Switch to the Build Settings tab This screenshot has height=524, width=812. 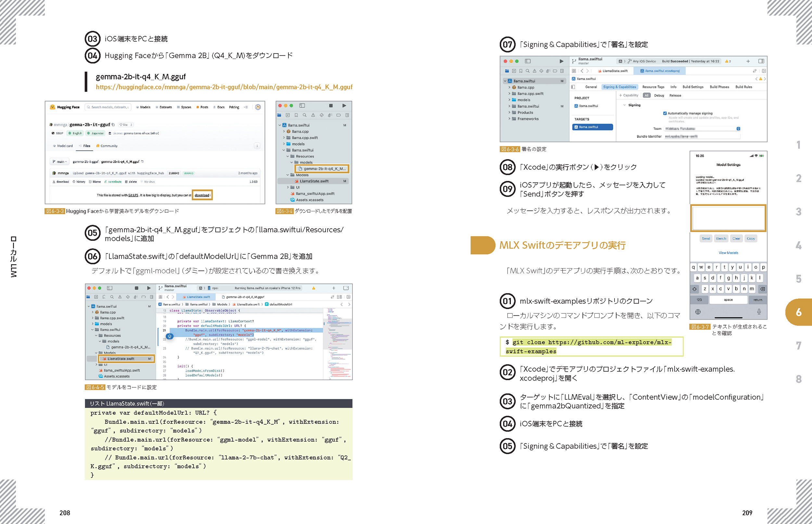pos(692,87)
